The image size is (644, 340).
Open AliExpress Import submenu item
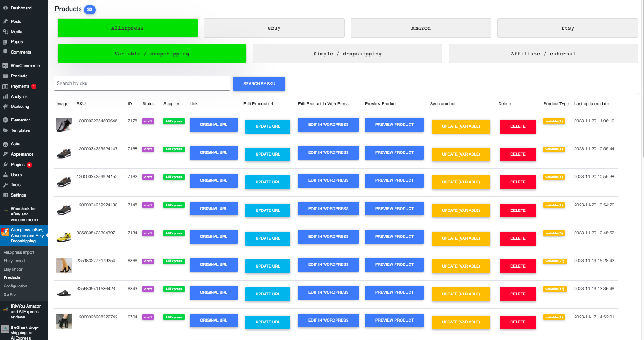click(x=19, y=252)
